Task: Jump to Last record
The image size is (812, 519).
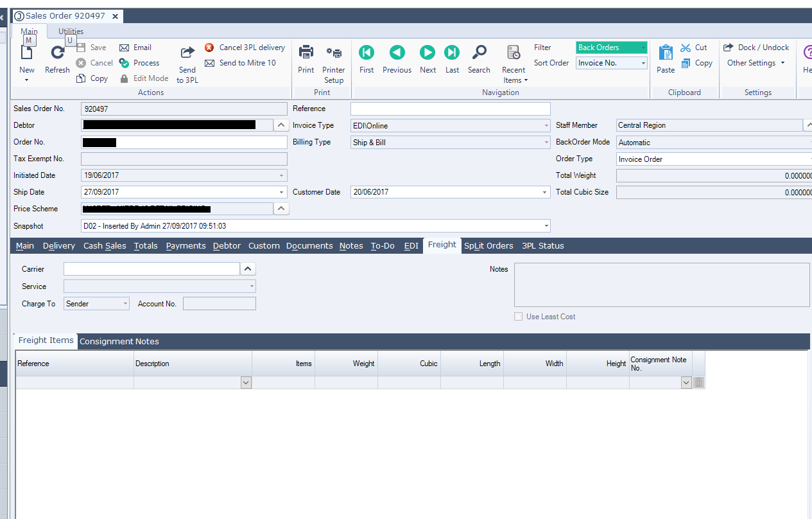Action: click(452, 53)
